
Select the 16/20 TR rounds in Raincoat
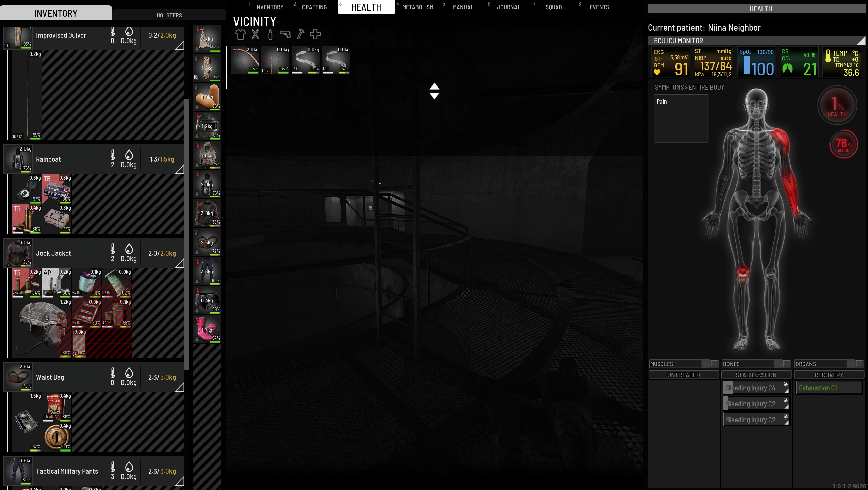[27, 219]
